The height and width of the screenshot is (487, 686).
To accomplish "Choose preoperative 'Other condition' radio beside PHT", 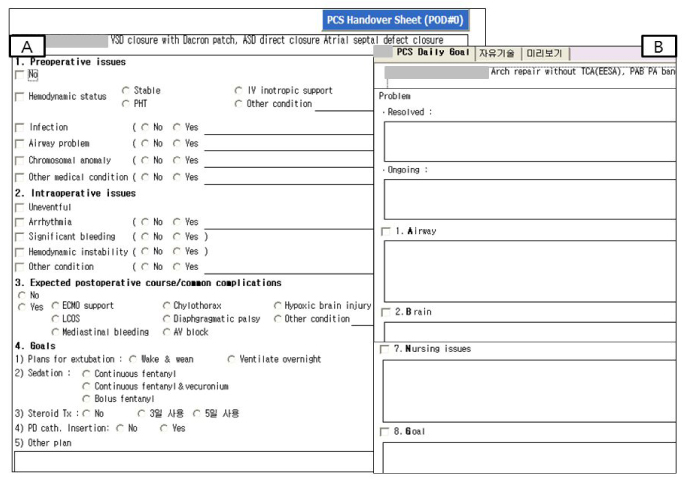I will click(238, 104).
